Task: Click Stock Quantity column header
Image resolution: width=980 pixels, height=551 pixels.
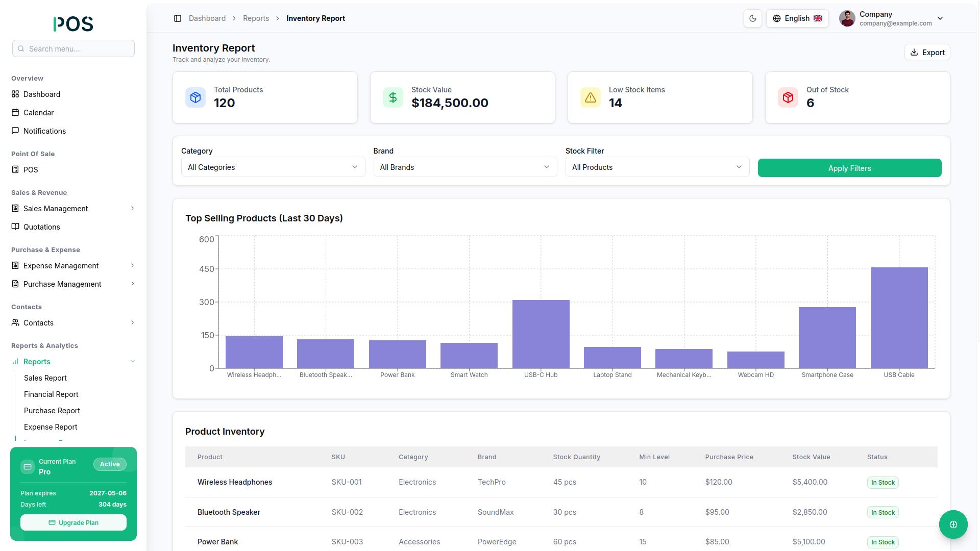Action: pyautogui.click(x=577, y=457)
